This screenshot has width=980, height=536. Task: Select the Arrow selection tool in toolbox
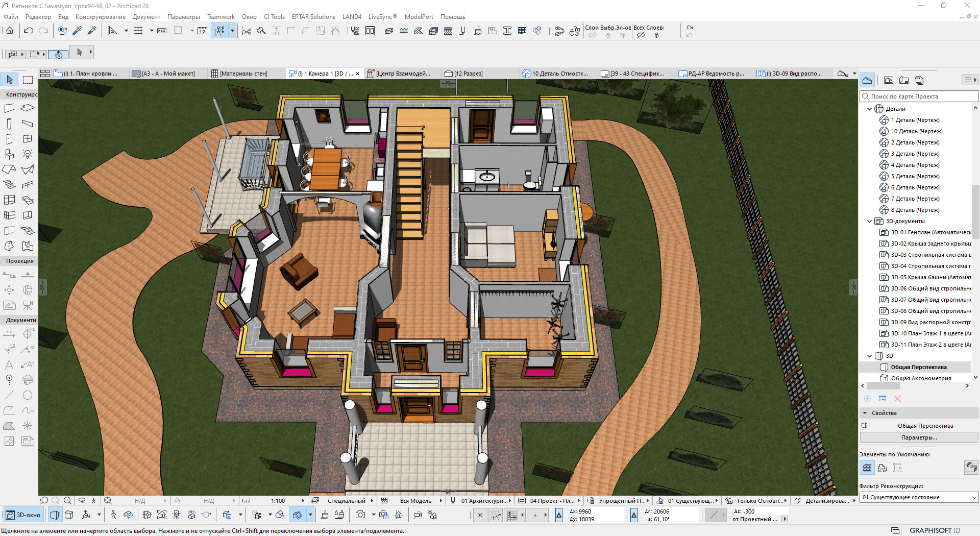pyautogui.click(x=10, y=80)
